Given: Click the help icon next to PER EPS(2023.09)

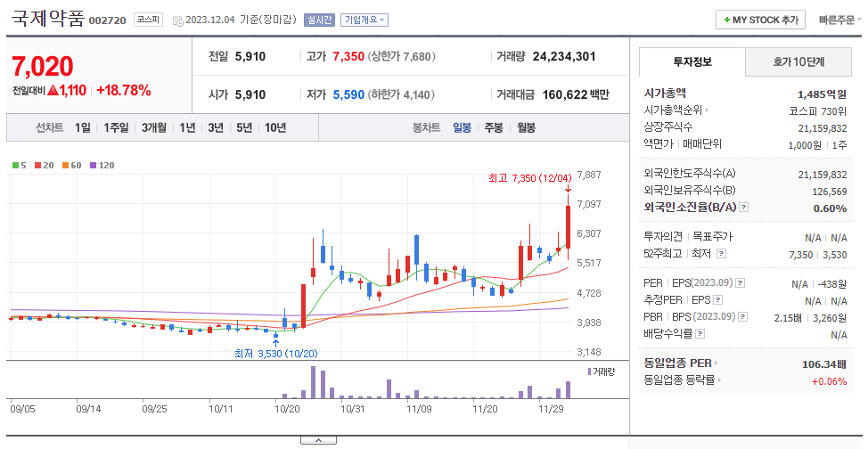Looking at the screenshot, I should click(741, 283).
